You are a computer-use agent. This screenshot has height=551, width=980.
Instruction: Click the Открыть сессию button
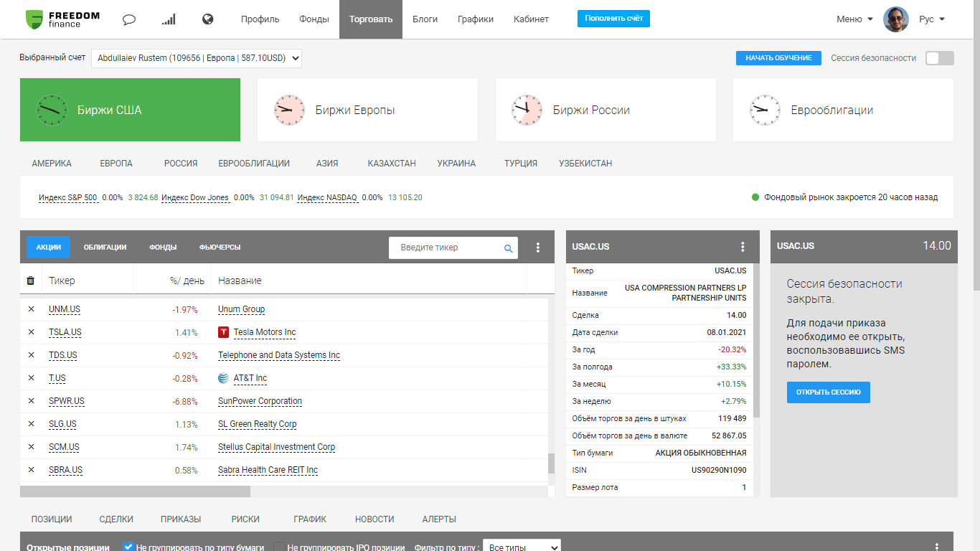[828, 392]
